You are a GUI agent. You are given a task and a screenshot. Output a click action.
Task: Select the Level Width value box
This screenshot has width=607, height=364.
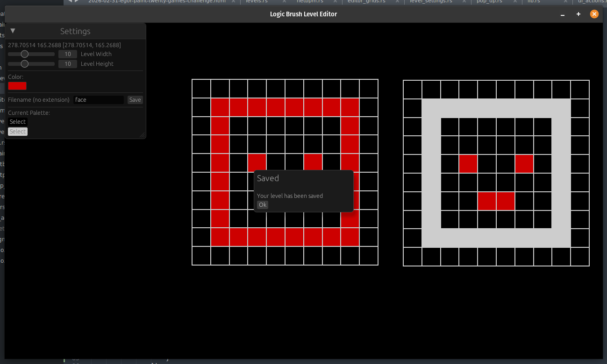(68, 54)
